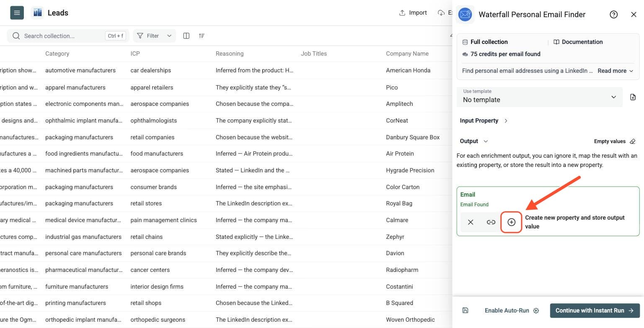Select the Davion company cell
The width and height of the screenshot is (644, 328).
point(395,253)
